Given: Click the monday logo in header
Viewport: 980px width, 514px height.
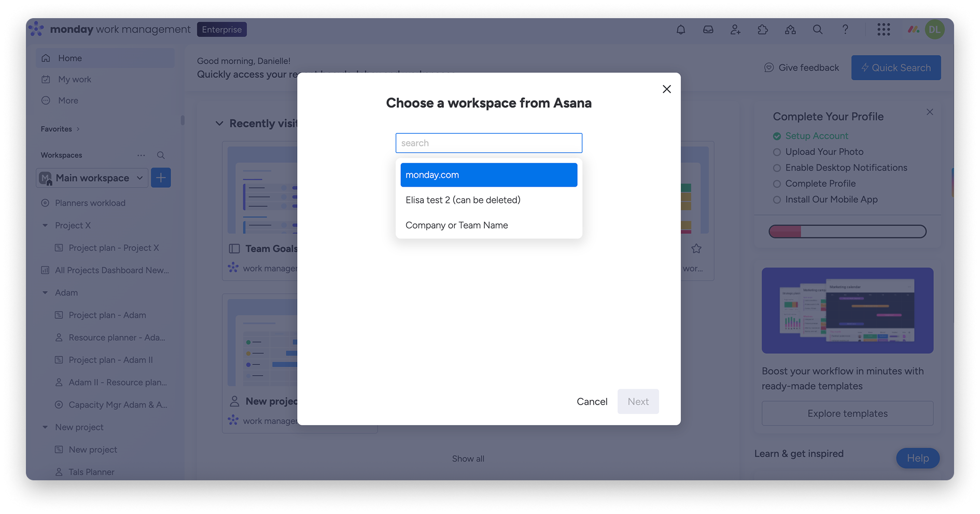Looking at the screenshot, I should pos(36,29).
